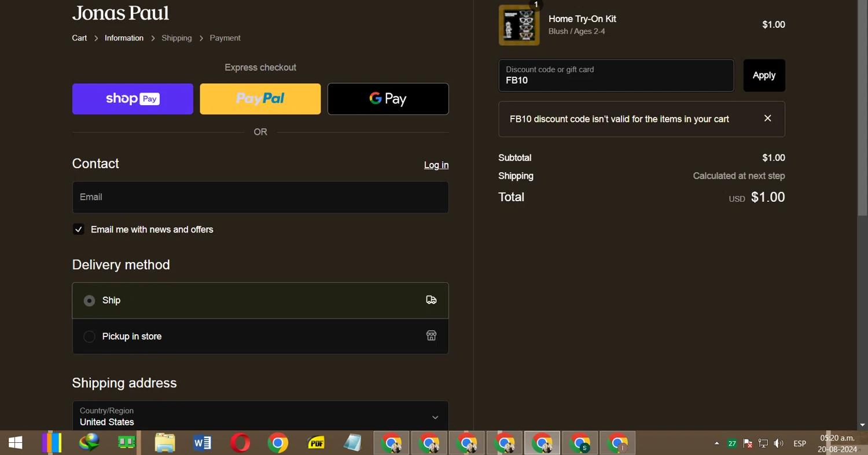
Task: Click the Windows Start button
Action: pyautogui.click(x=16, y=443)
